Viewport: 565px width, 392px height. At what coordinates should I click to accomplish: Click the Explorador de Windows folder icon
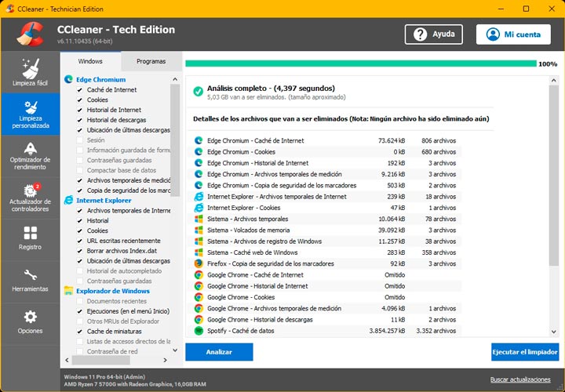[68, 291]
